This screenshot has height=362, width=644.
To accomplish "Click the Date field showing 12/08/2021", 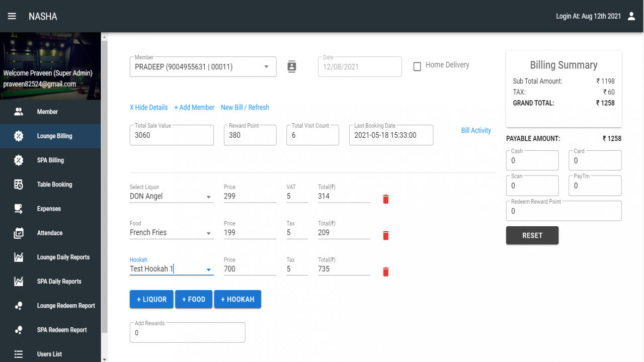I will coord(360,66).
